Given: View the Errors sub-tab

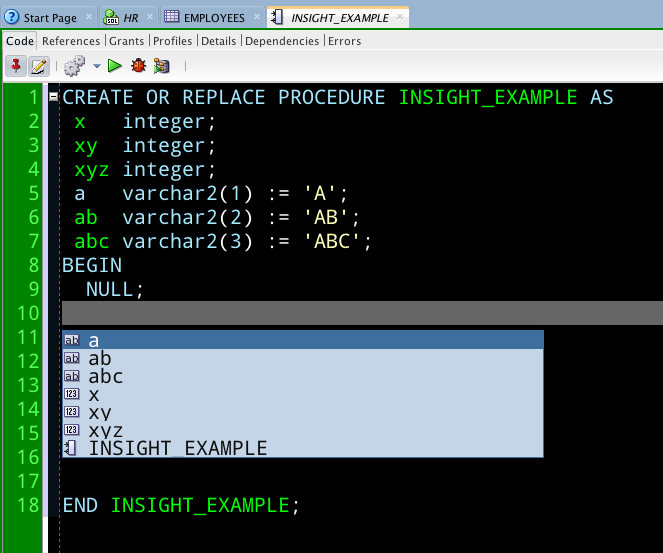Looking at the screenshot, I should [x=344, y=41].
